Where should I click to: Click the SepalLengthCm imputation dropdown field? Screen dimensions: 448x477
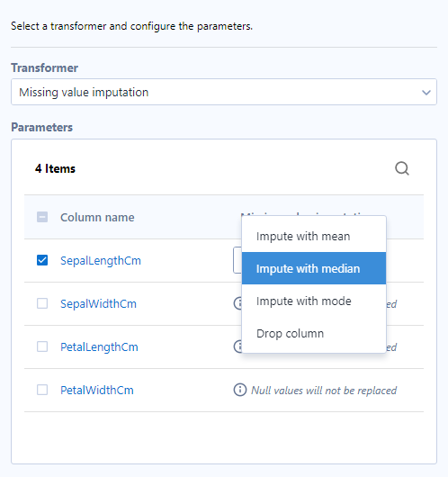click(237, 260)
